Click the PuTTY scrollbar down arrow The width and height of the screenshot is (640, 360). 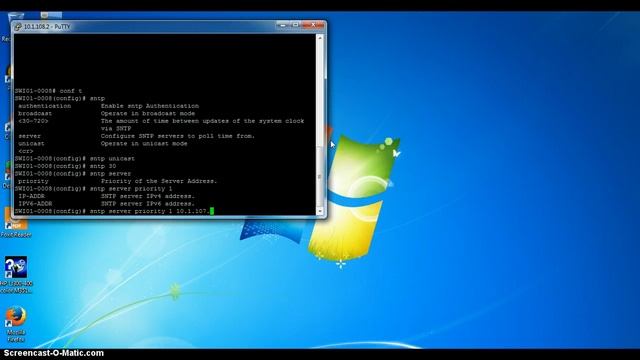pos(320,211)
